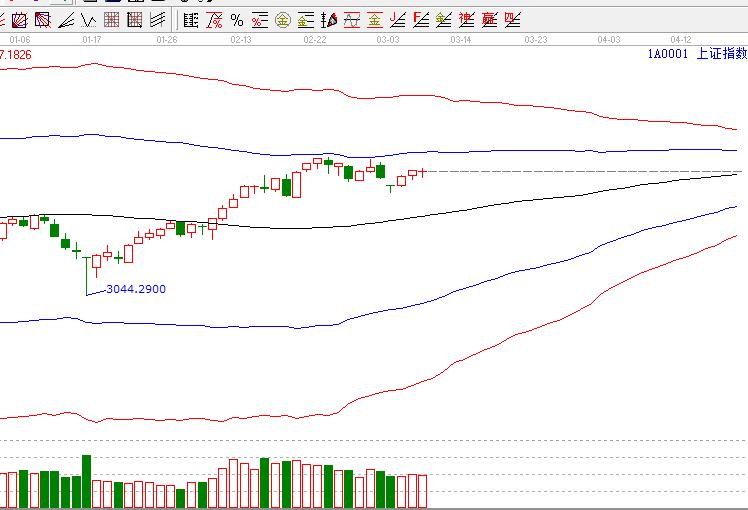Select the angle fan lines tool

click(66, 19)
